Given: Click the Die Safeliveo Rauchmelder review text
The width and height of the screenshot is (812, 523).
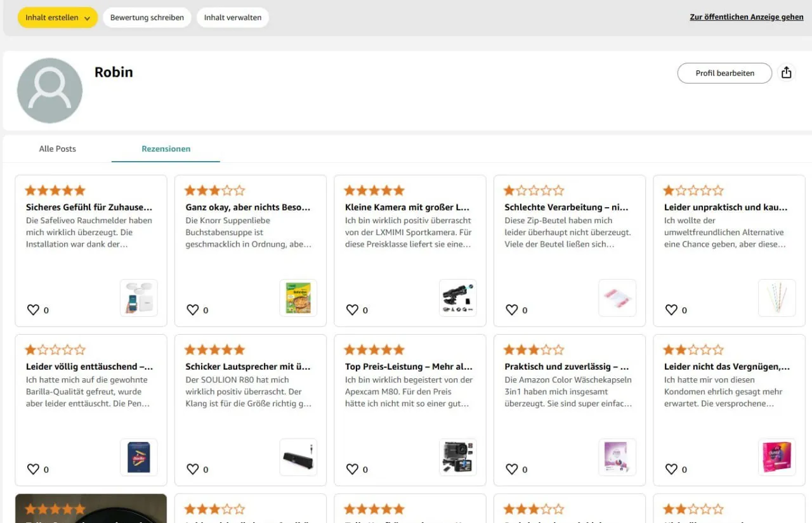Looking at the screenshot, I should point(89,232).
